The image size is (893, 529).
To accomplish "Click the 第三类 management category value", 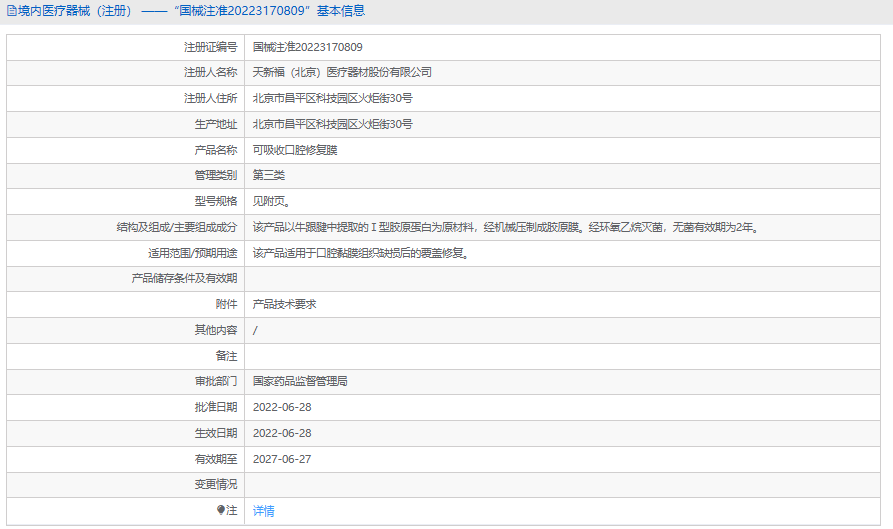I will click(269, 175).
